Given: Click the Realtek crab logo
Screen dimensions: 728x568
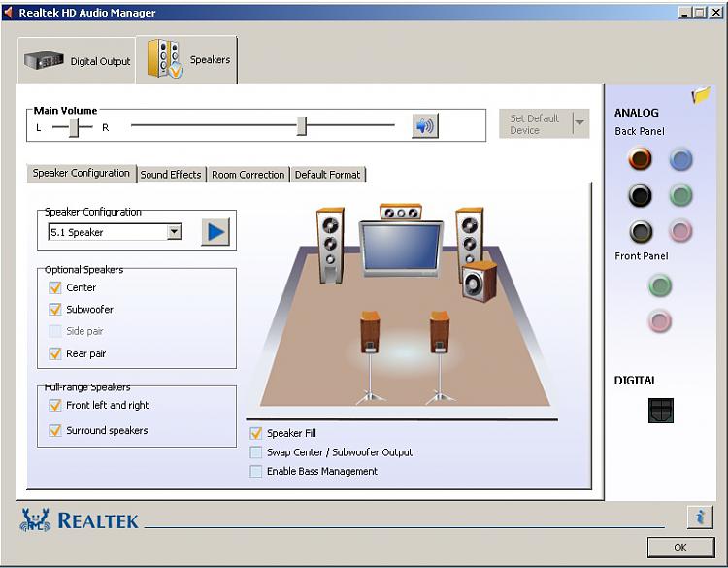Looking at the screenshot, I should coord(35,520).
